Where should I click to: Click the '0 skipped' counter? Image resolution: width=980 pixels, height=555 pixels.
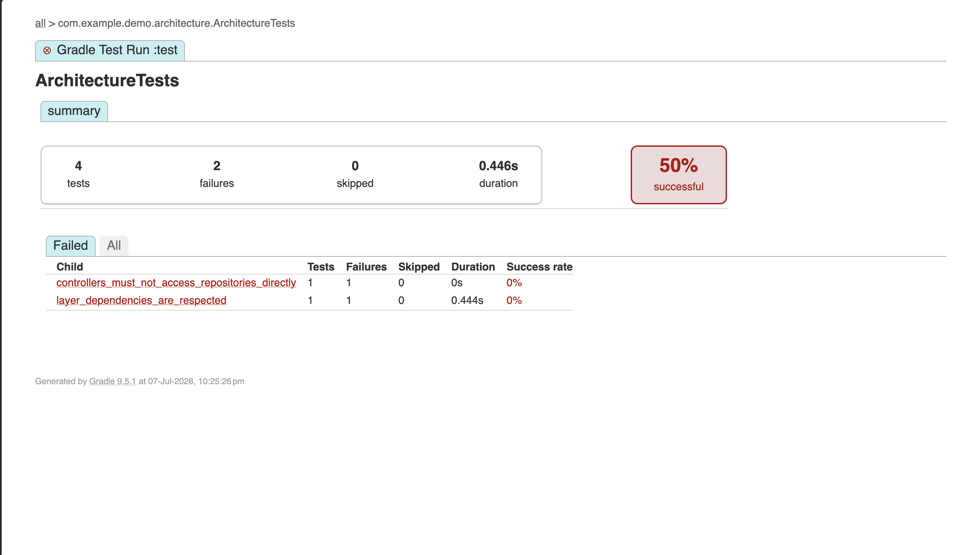355,174
